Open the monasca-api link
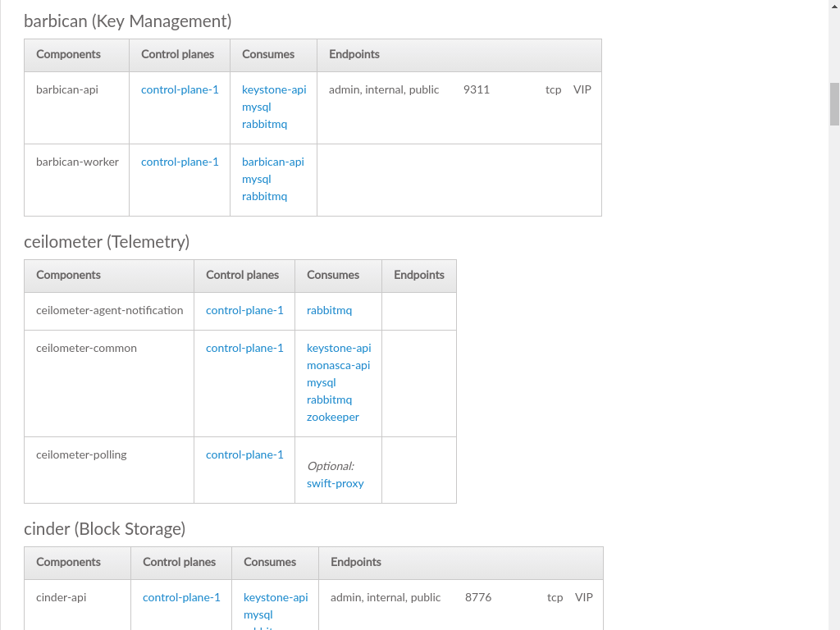 point(338,365)
